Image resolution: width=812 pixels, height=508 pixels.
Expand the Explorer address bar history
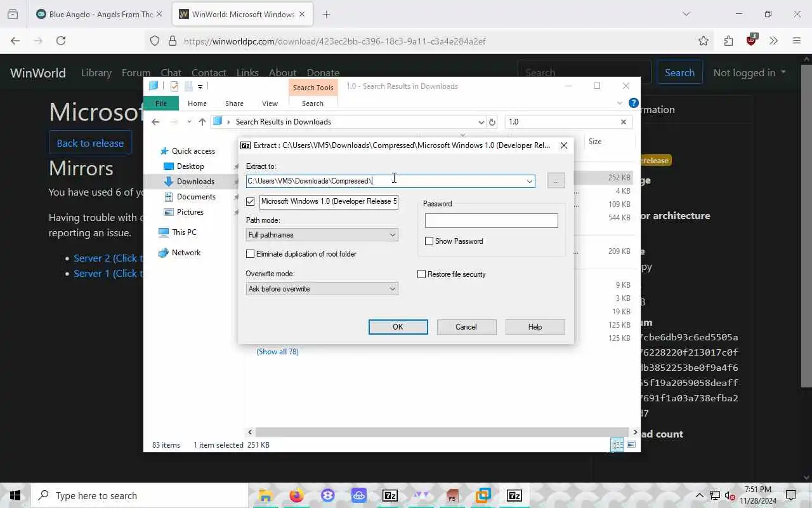481,122
